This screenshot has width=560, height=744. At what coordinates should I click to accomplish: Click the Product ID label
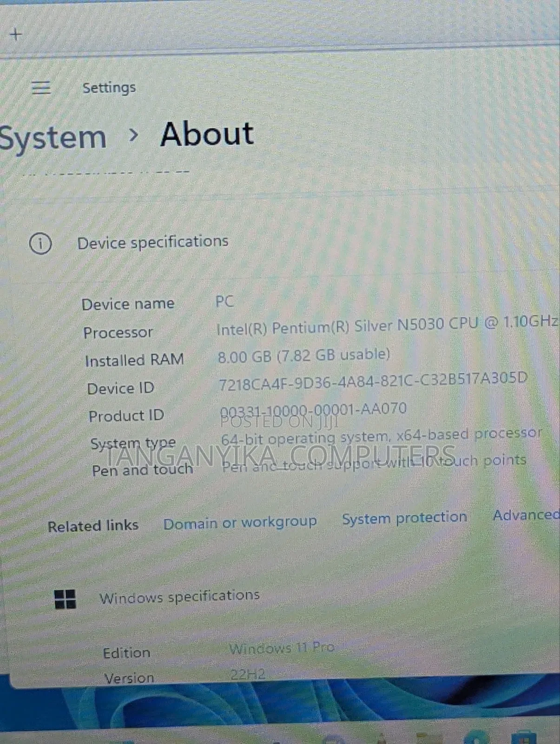point(126,415)
